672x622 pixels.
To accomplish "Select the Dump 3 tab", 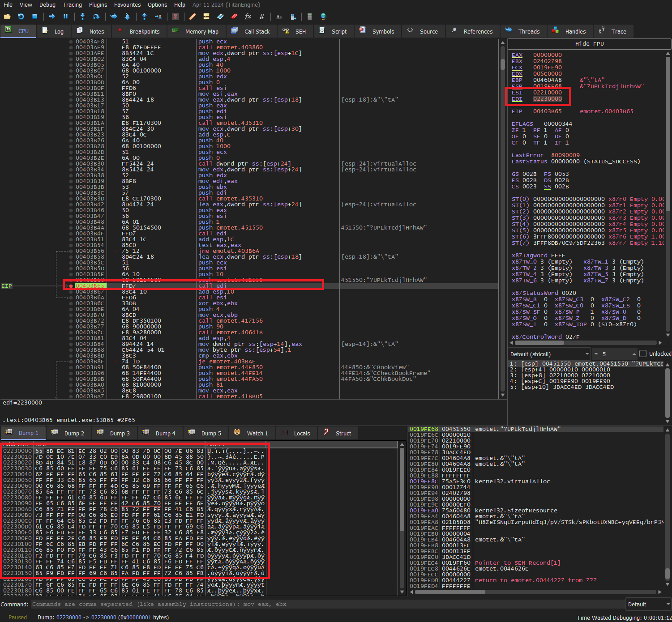I will pos(114,433).
